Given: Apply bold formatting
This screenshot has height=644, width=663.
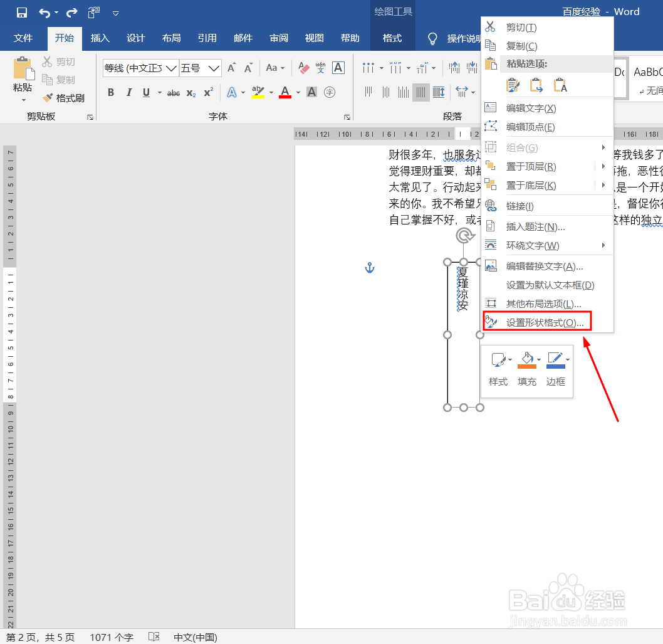Looking at the screenshot, I should pyautogui.click(x=110, y=92).
